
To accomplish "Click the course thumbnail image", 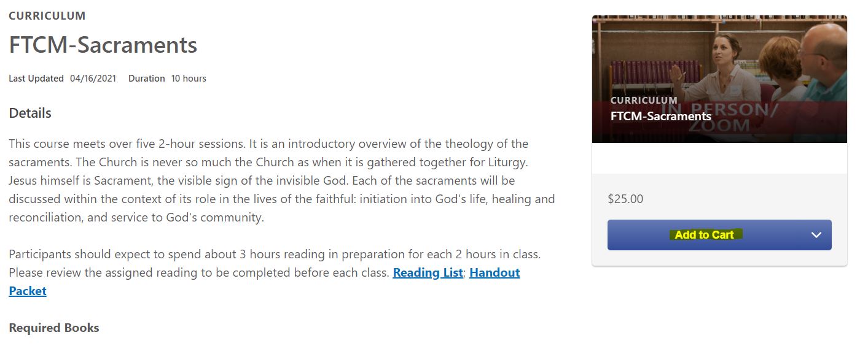I will pos(719,79).
